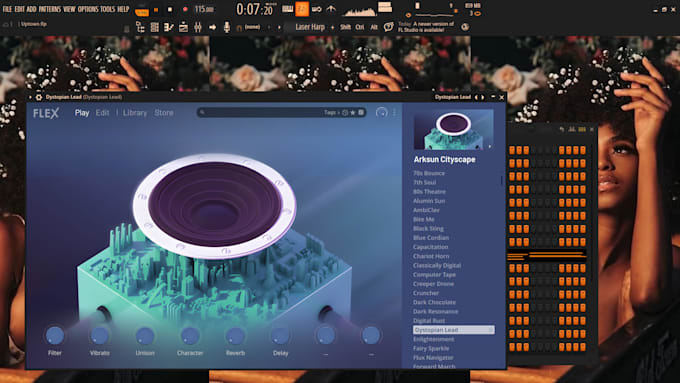The image size is (680, 383).
Task: Click the plus button next to Laser Harp
Action: click(333, 27)
